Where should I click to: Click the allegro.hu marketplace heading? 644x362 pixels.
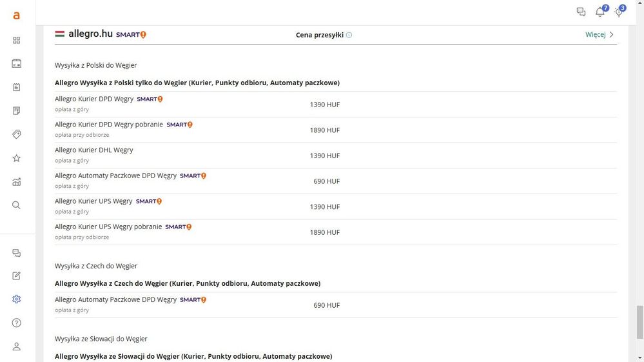coord(90,34)
